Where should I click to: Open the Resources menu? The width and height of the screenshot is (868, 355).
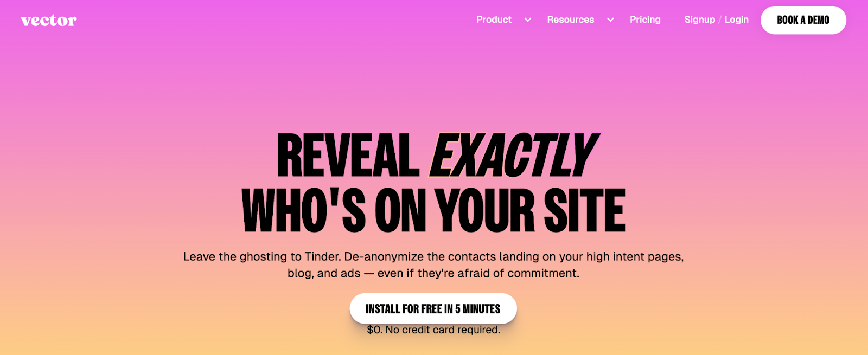(570, 20)
